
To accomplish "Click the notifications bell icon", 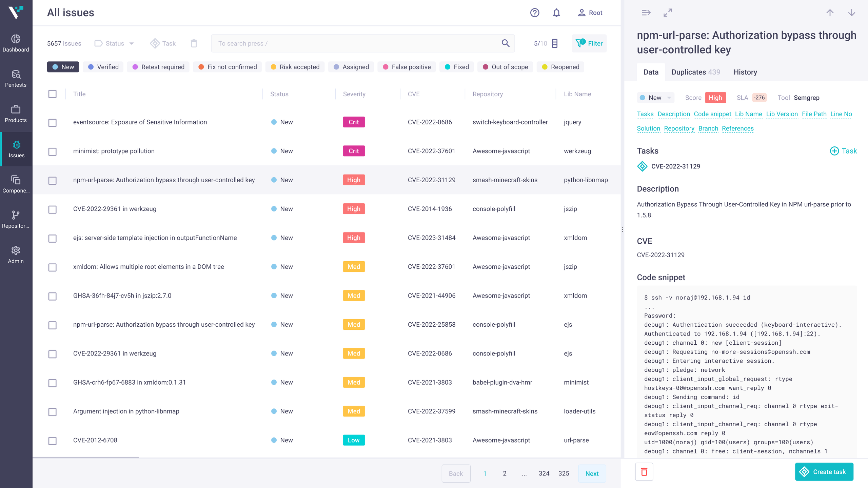I will click(556, 13).
